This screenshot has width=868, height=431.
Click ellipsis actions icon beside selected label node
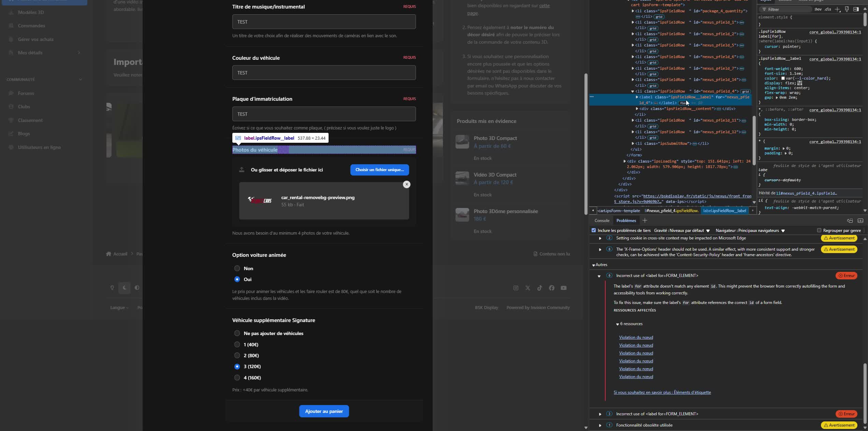pyautogui.click(x=592, y=97)
